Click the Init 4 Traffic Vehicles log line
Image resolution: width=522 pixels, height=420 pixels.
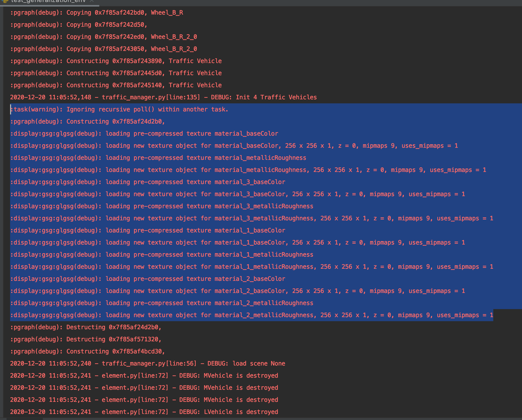click(x=276, y=97)
